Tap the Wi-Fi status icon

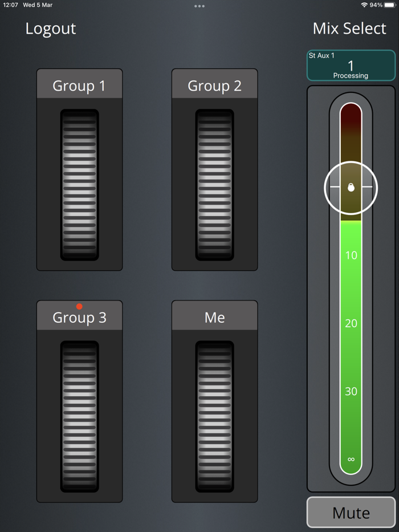[x=364, y=5]
